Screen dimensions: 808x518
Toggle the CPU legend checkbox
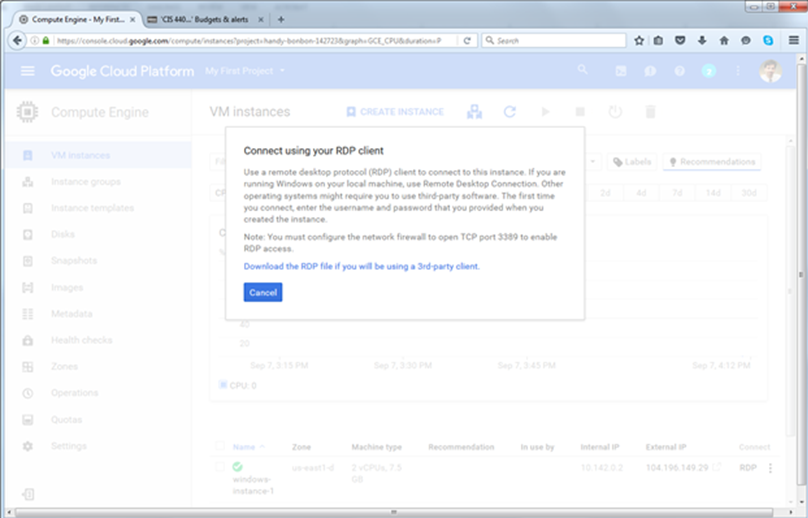pos(223,385)
